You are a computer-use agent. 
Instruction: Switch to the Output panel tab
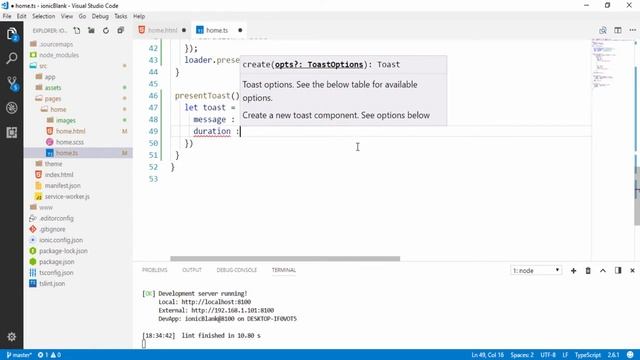[192, 270]
